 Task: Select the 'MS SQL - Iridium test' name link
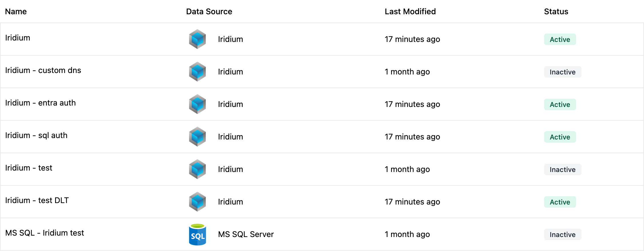pos(45,233)
